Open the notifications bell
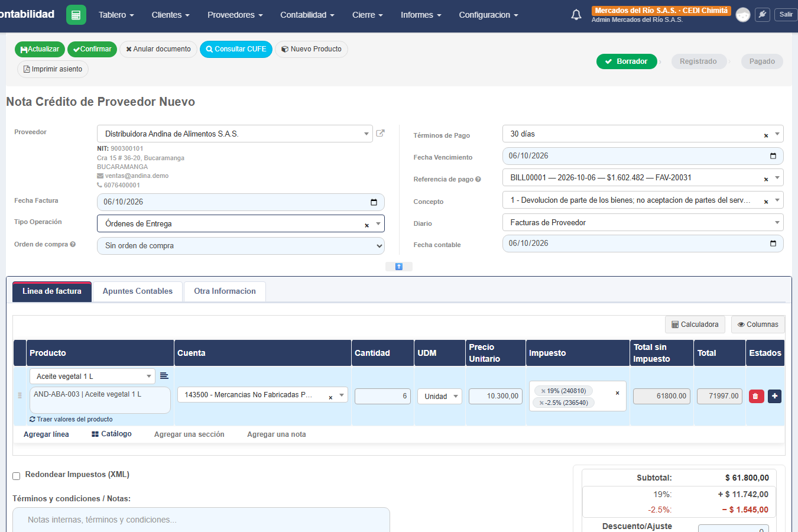Viewport: 798px width, 532px height. point(576,15)
